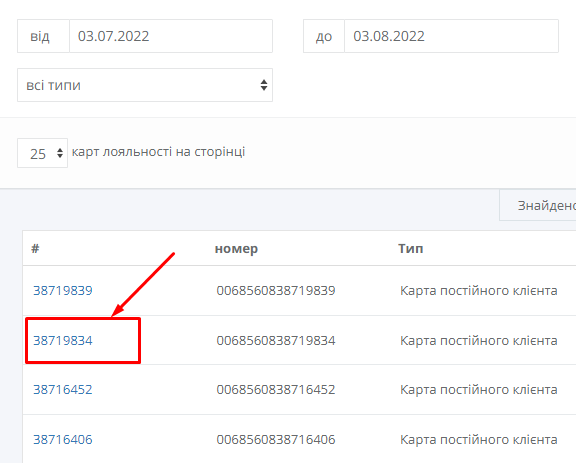The height and width of the screenshot is (463, 576).
Task: Sort by the 'Тип' column header
Action: click(x=411, y=248)
